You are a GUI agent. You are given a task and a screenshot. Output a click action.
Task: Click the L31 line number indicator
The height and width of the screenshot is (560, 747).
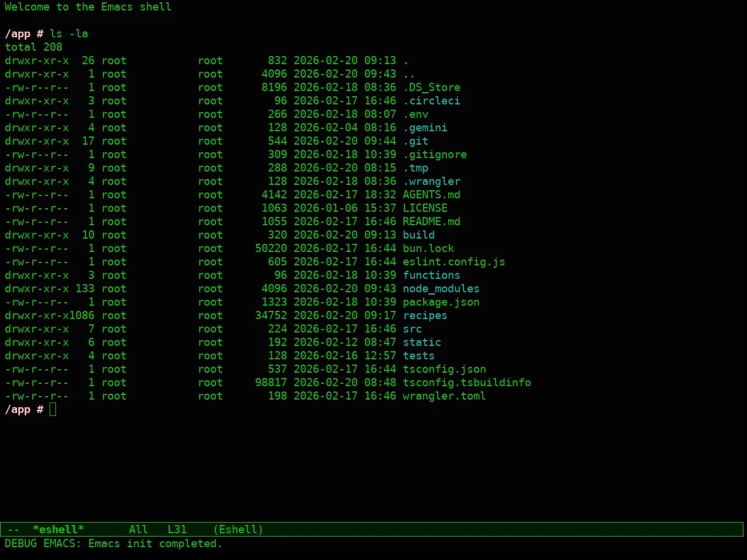click(x=177, y=530)
